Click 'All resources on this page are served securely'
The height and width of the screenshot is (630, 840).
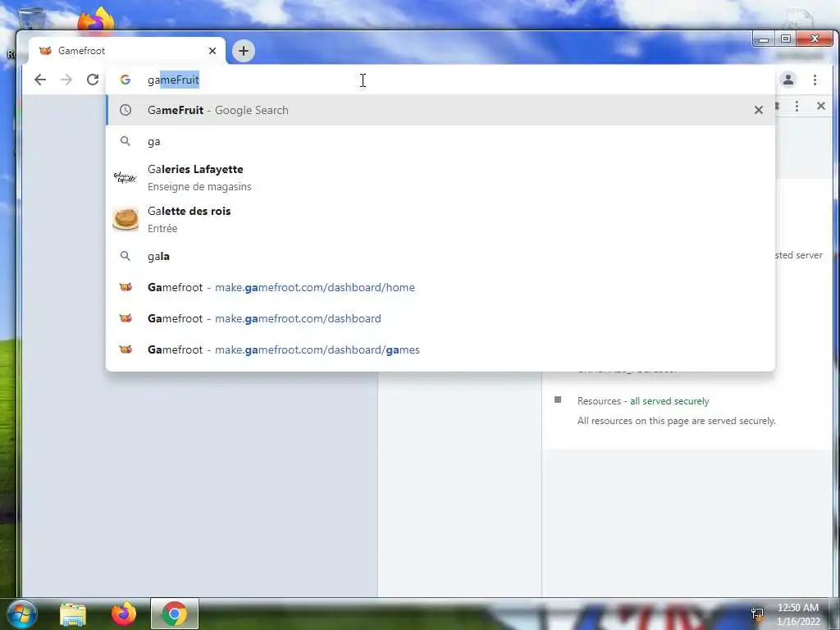point(676,421)
